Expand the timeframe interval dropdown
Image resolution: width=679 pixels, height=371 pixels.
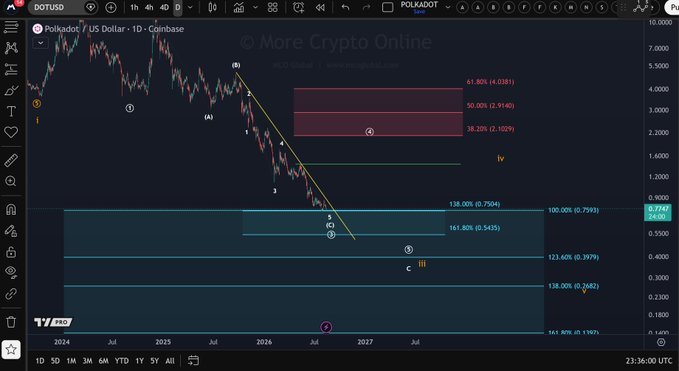(190, 7)
